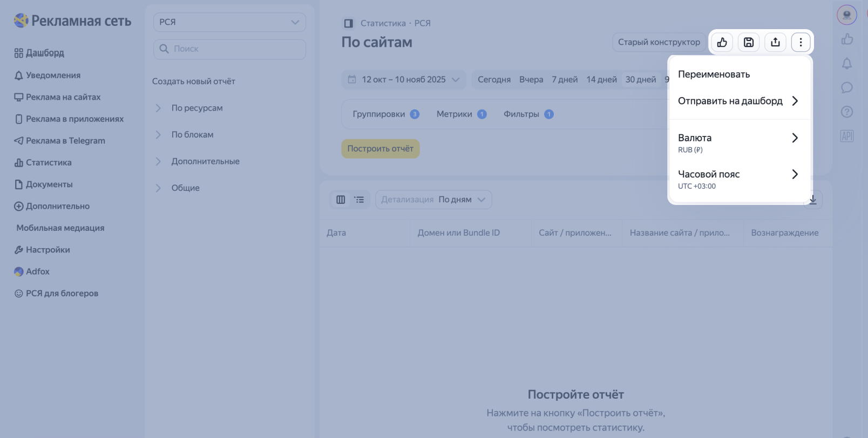Select the 14 дней period
This screenshot has height=438, width=868.
point(601,79)
